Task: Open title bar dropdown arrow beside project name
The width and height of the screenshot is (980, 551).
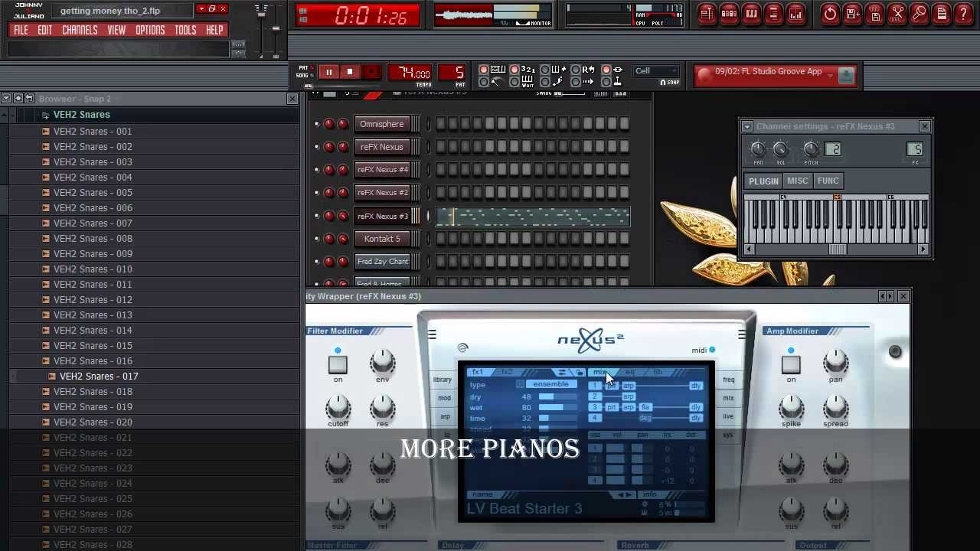Action: pos(201,9)
